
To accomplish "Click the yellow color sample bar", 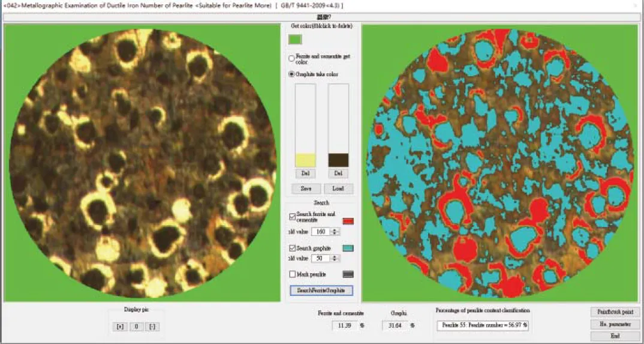I will tap(305, 160).
